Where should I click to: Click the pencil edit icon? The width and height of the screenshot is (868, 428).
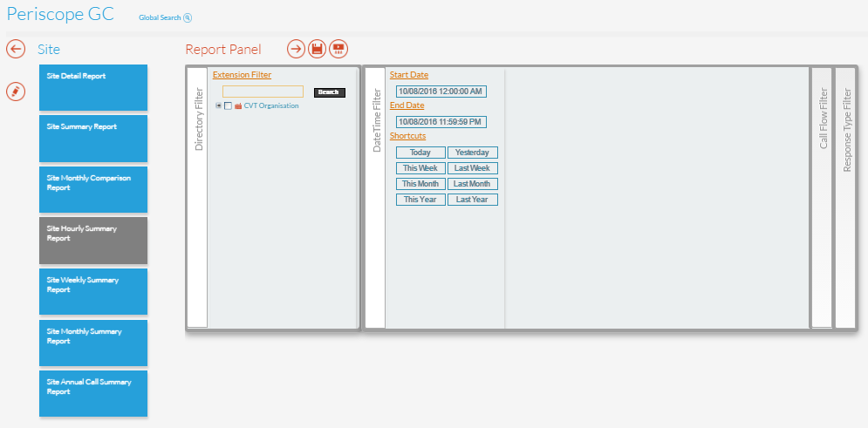coord(16,92)
